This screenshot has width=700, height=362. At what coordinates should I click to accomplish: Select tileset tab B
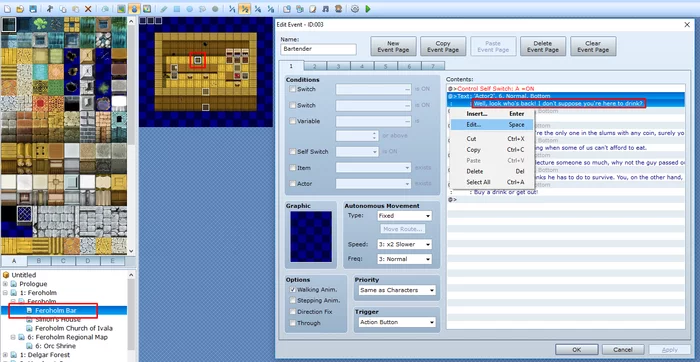click(x=39, y=261)
